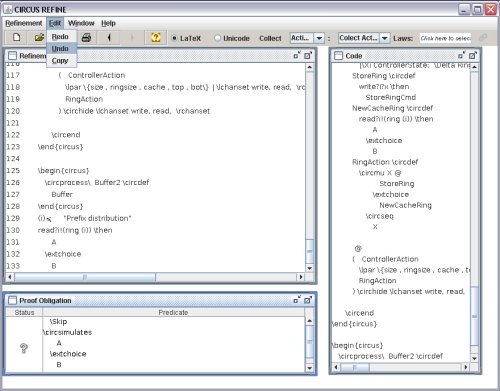Viewport: 500px width, 391px height.
Task: Click 'NewCacheRing \circdef' in Code panel
Action: [392, 108]
